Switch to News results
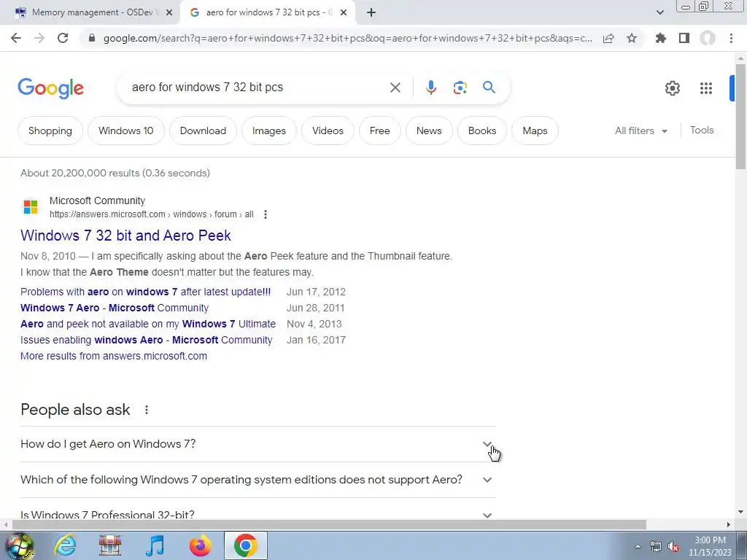 [429, 131]
